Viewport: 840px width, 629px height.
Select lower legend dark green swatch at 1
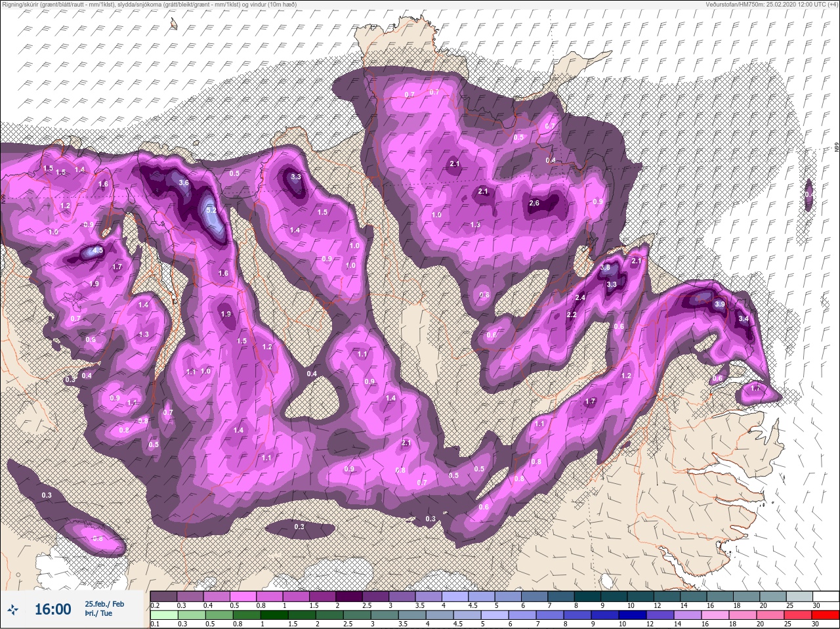274,615
